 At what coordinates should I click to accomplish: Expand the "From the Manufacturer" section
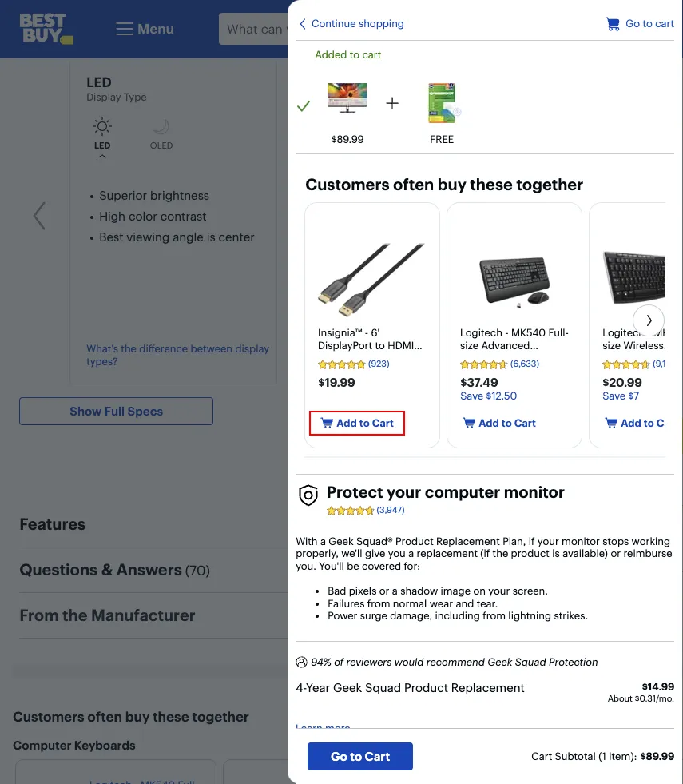[x=107, y=615]
